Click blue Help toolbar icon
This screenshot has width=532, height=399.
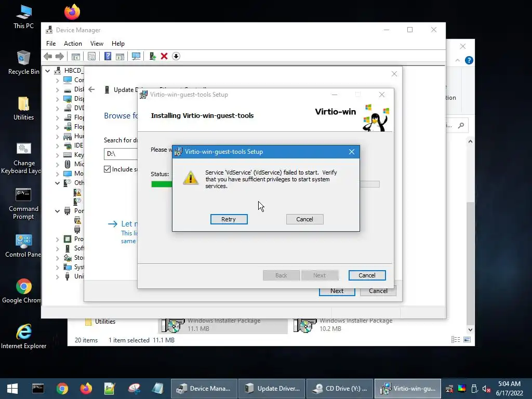(108, 56)
